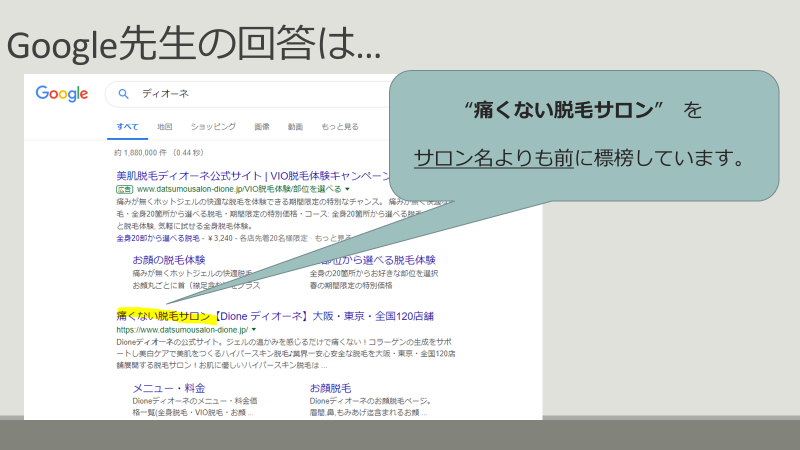800x450 pixels.
Task: Click the underlined サロン名よりも前 text
Action: coord(494,158)
